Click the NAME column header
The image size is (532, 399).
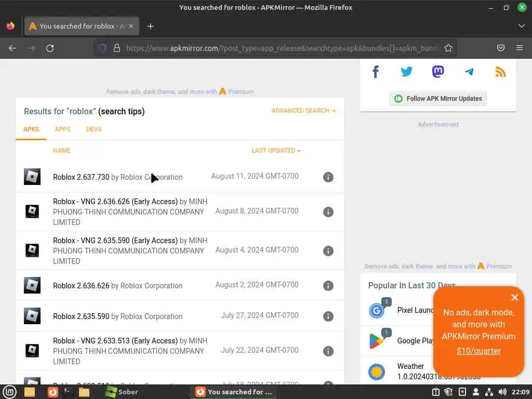[x=62, y=151]
